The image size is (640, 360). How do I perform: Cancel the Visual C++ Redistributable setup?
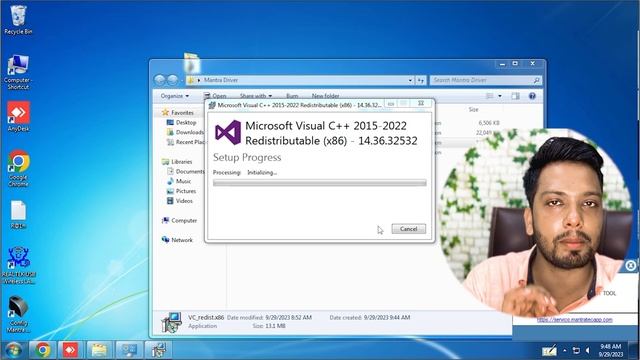click(x=408, y=229)
